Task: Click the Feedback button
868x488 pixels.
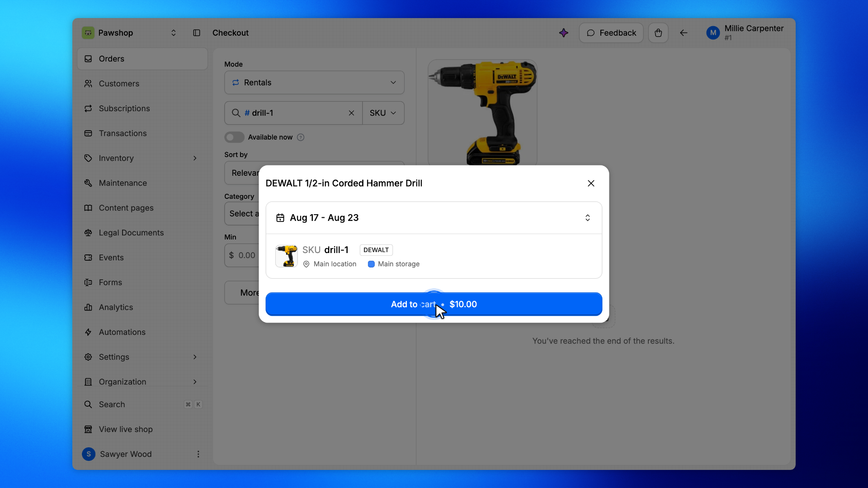Action: click(611, 33)
